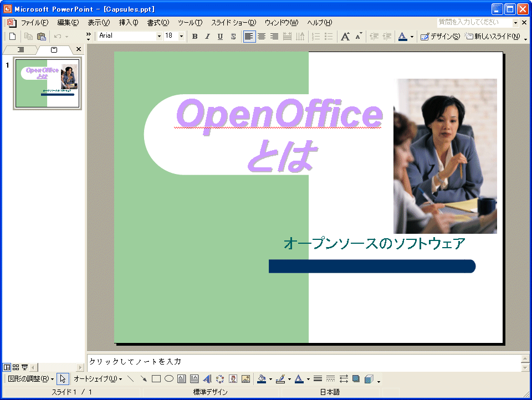Open the Font name Arial dropdown
Viewport: 532px width, 400px height.
point(159,36)
